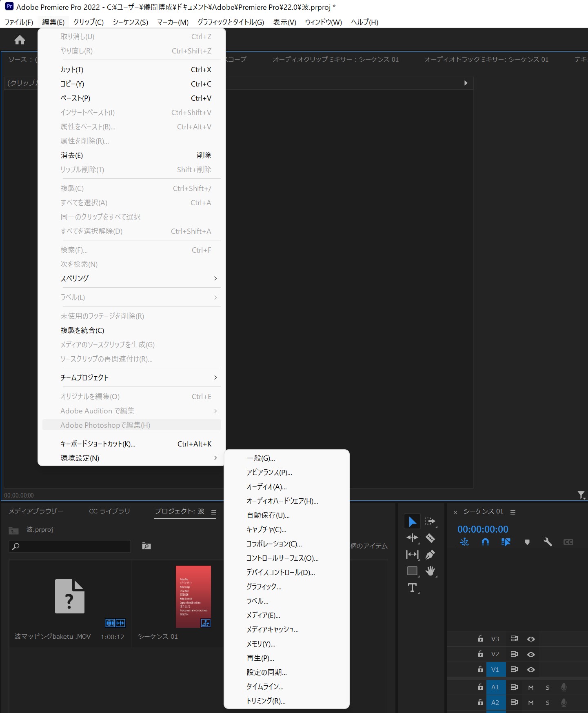Open 自動保存 preferences

pos(268,515)
